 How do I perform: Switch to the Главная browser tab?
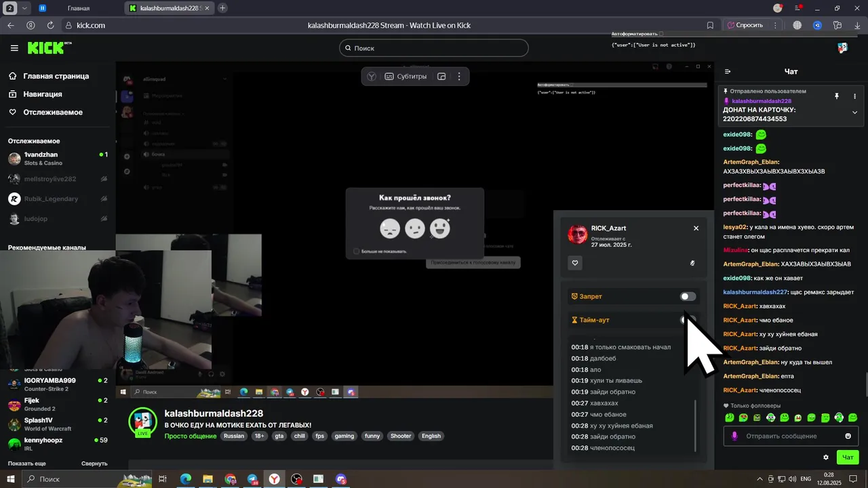point(78,8)
